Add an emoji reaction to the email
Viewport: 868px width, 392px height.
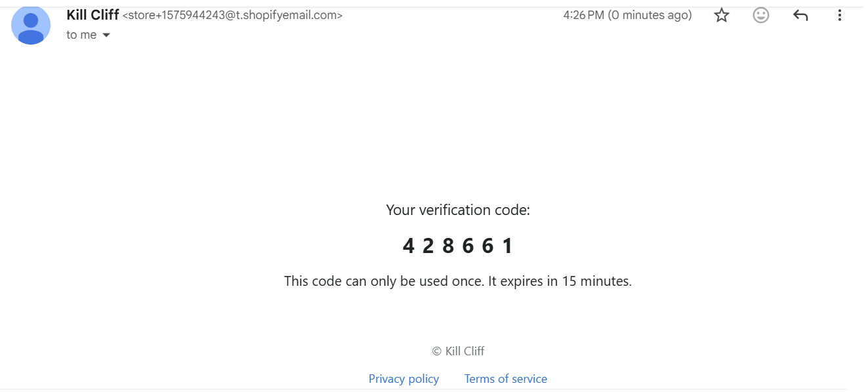point(761,15)
